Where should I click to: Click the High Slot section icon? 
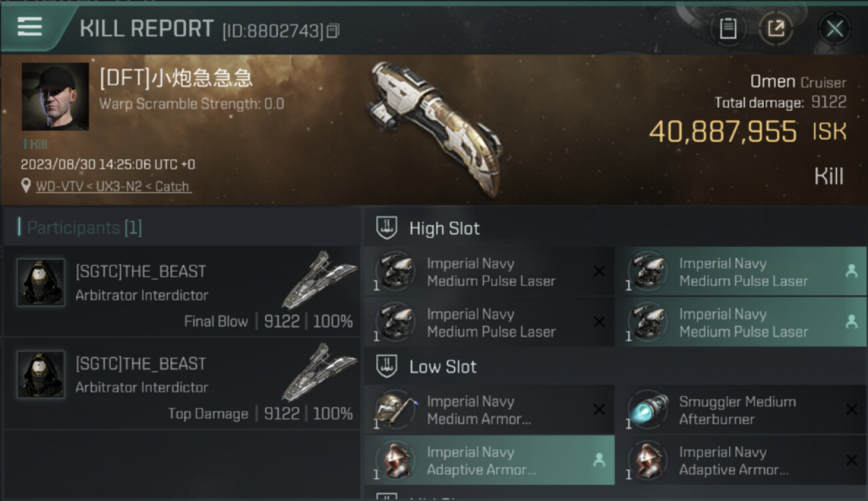click(387, 228)
